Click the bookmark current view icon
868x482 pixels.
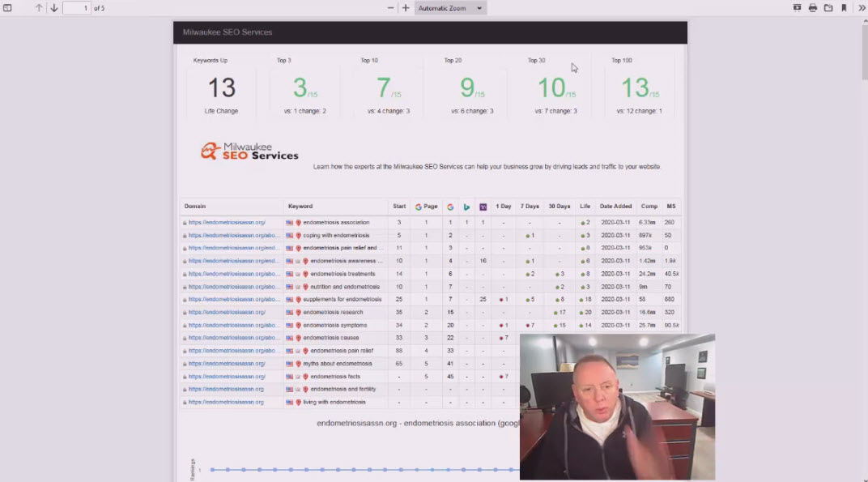(x=844, y=8)
